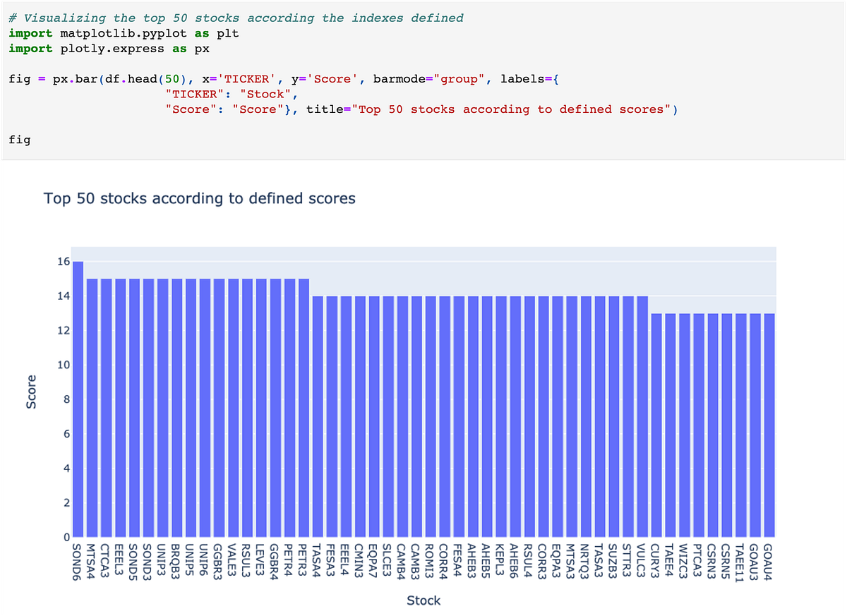
Task: Click the final fig statement
Action: (18, 140)
